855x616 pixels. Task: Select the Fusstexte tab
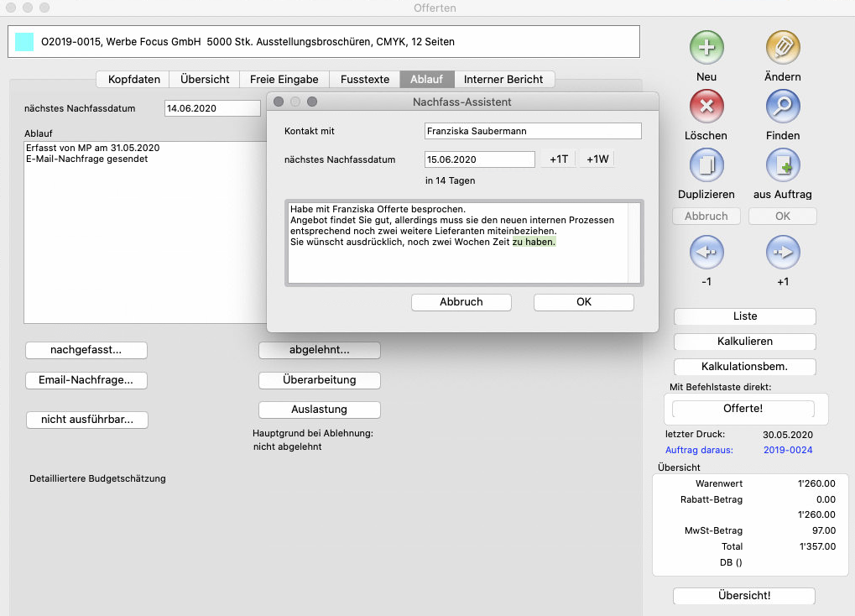pos(364,79)
